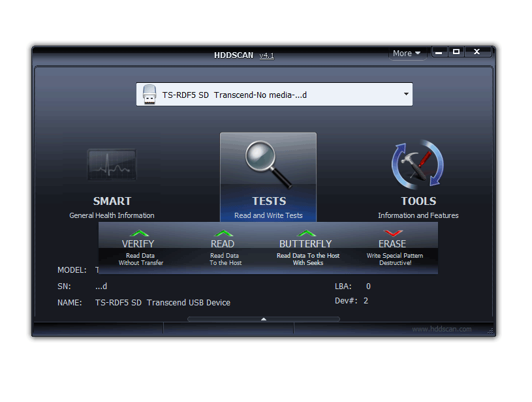532x402 pixels.
Task: Expand the drive selection dropdown arrow
Action: pyautogui.click(x=406, y=95)
